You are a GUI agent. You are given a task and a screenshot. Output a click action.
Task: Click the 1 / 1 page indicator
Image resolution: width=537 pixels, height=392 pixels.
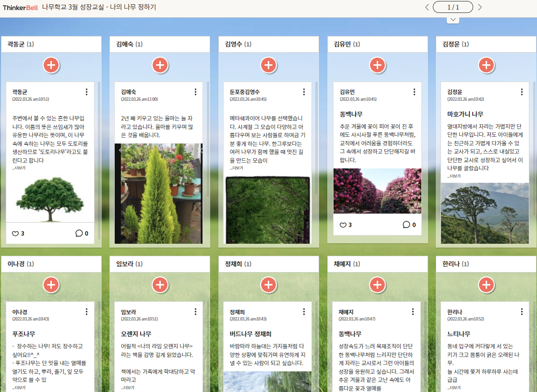click(453, 7)
